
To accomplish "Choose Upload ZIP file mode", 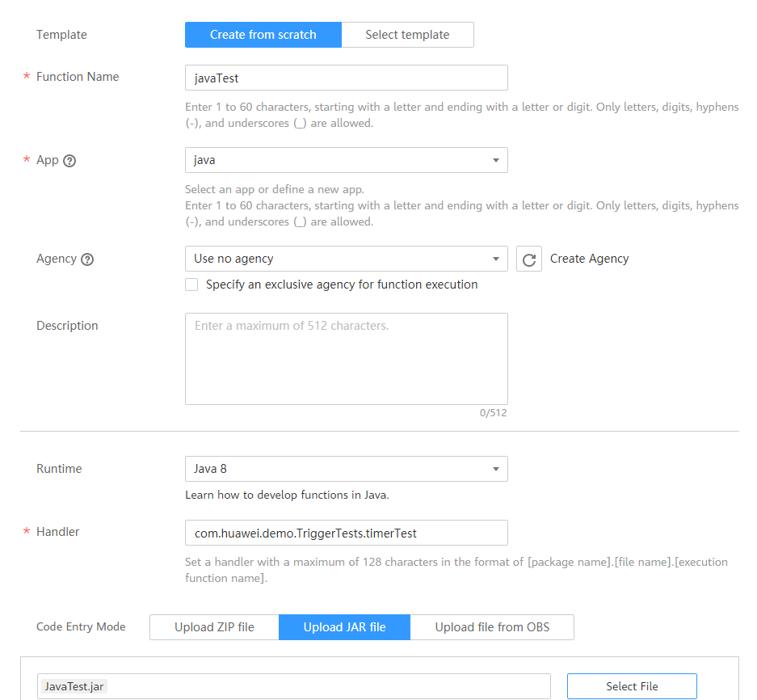I will point(214,627).
